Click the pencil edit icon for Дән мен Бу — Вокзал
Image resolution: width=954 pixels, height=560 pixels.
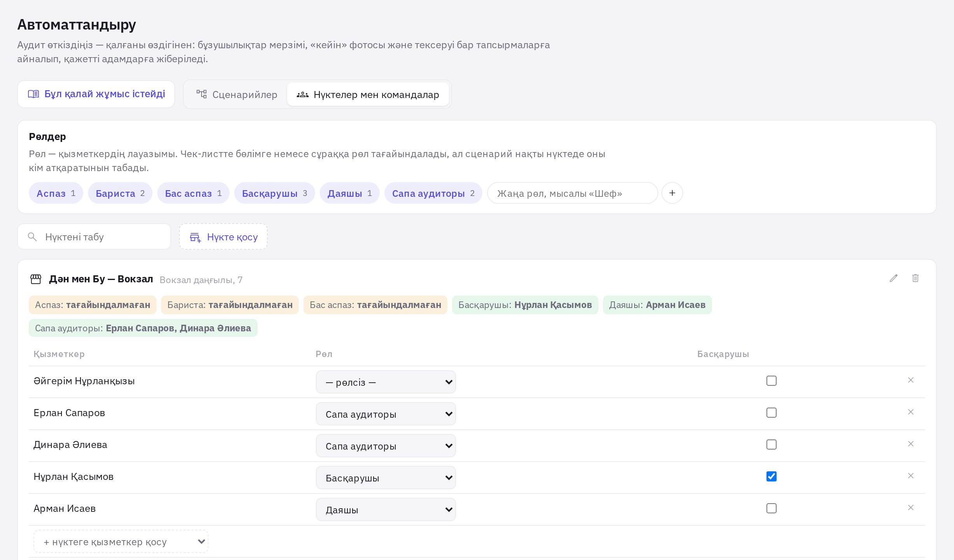pyautogui.click(x=894, y=278)
